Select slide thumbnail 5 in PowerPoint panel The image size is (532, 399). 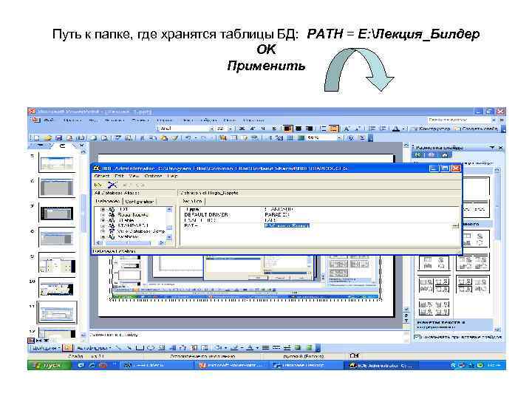click(x=57, y=163)
